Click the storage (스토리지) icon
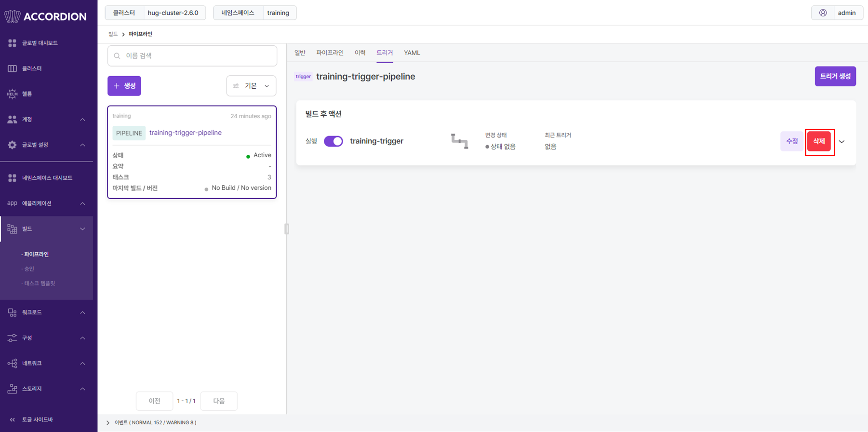 tap(12, 389)
